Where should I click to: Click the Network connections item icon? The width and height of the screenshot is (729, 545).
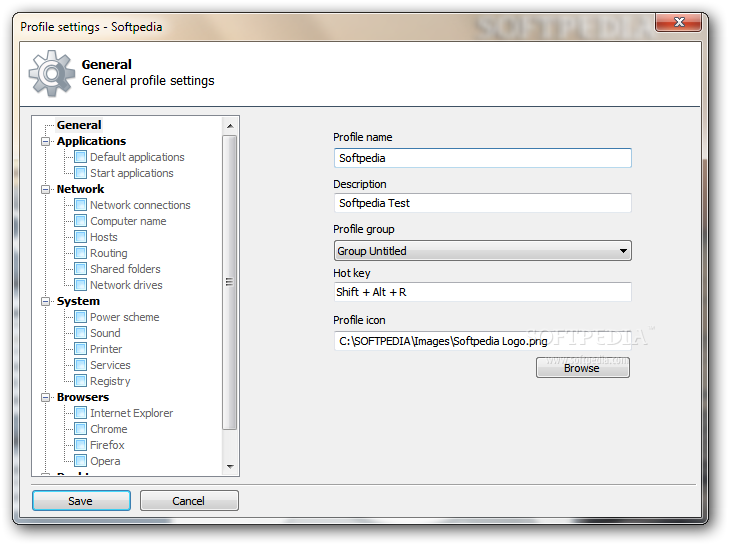[x=80, y=205]
